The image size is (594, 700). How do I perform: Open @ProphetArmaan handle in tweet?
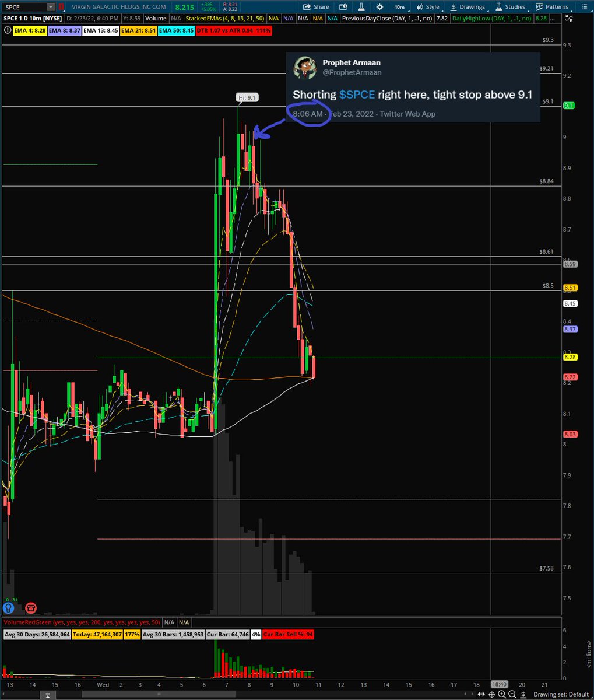point(352,72)
